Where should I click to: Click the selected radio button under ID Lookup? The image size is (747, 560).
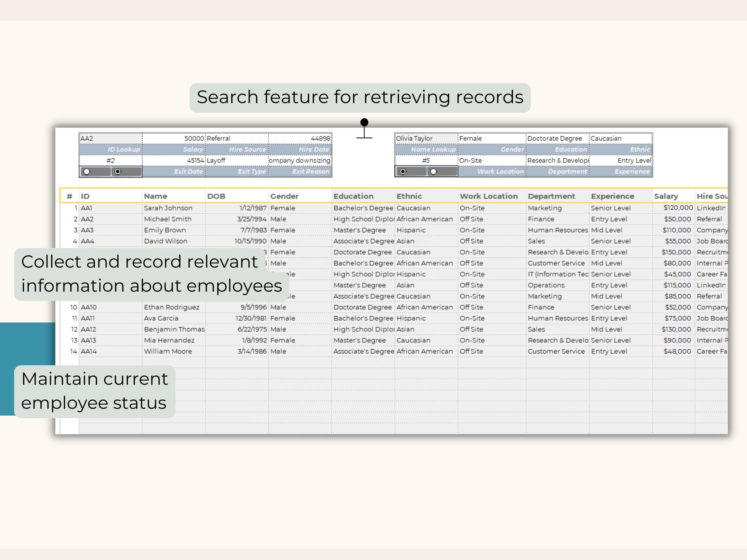tap(118, 171)
